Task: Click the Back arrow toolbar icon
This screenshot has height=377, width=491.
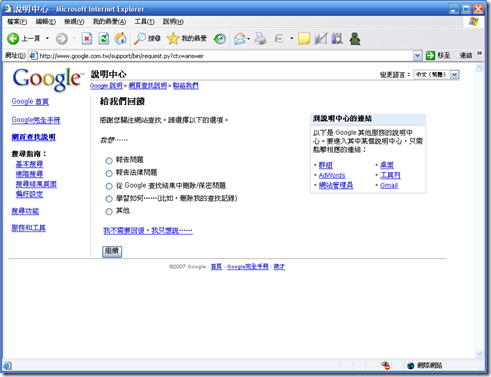Action: click(13, 39)
